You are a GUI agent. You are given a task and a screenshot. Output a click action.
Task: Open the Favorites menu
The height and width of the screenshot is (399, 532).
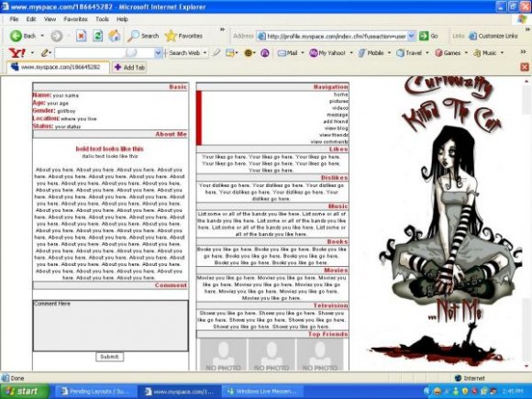pos(75,19)
